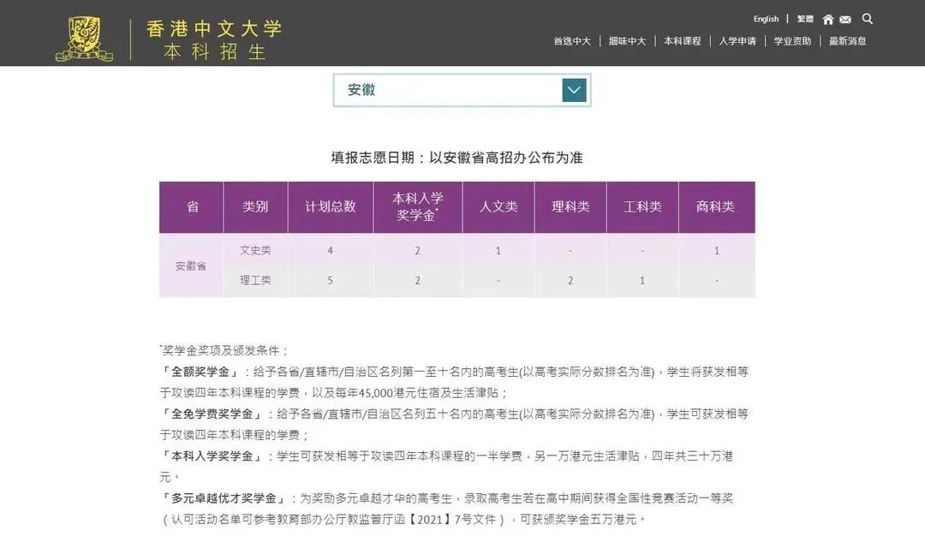
Task: Switch language to English
Action: (766, 19)
